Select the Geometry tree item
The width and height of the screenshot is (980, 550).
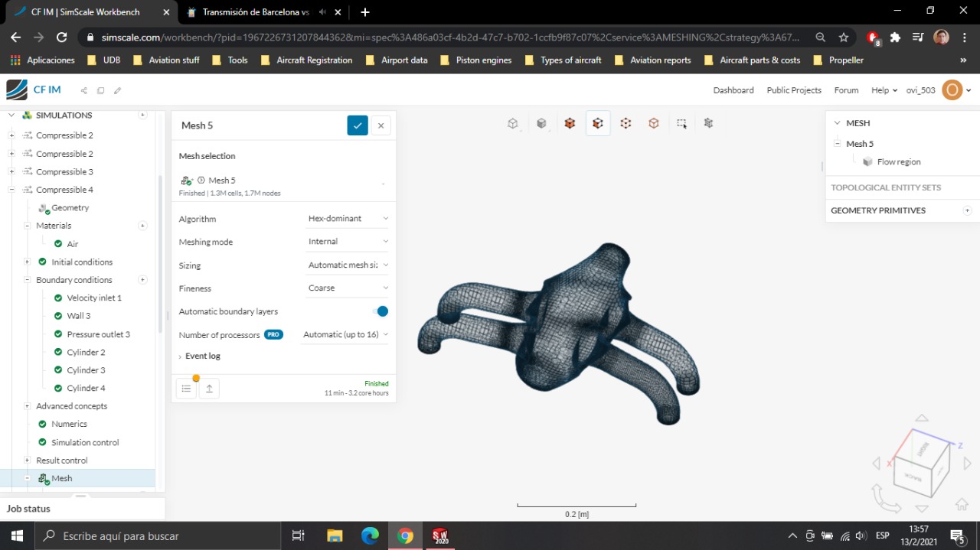click(70, 208)
